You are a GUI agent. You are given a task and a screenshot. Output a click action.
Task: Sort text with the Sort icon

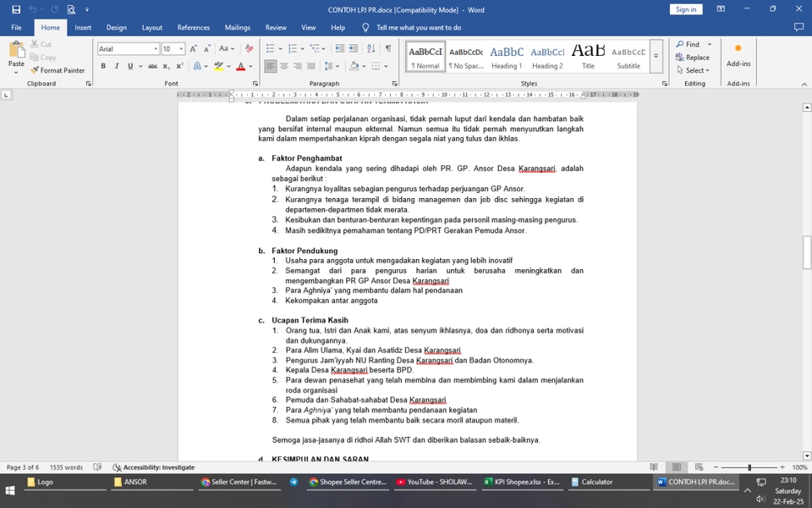coord(371,49)
